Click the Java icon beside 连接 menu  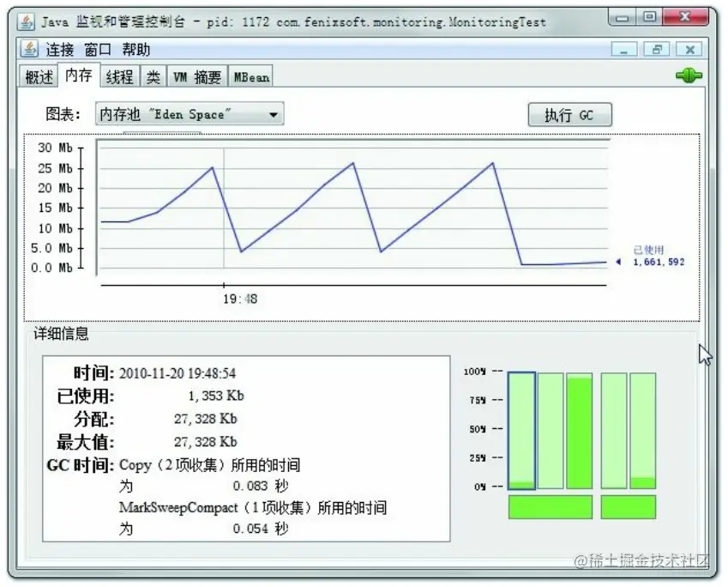tap(30, 48)
